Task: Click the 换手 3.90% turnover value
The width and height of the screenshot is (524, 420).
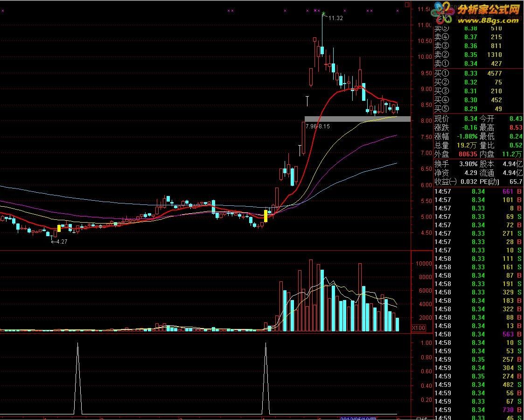Action: click(x=468, y=164)
